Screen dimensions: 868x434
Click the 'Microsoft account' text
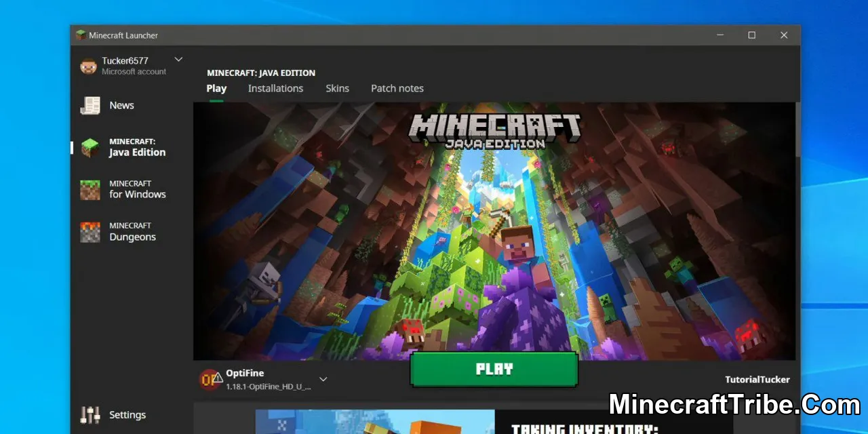134,72
